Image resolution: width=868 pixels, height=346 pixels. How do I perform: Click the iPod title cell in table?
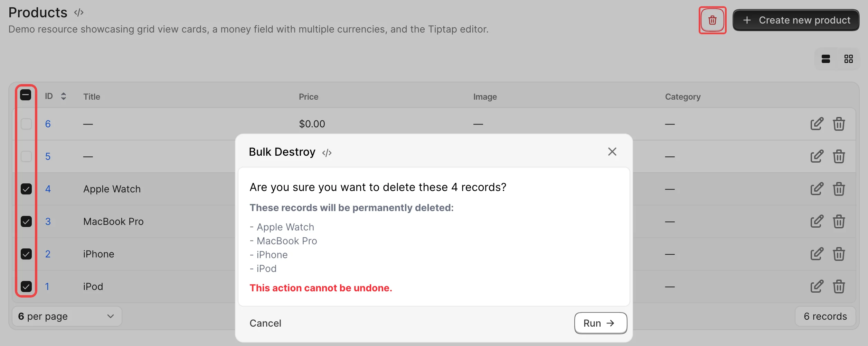coord(93,286)
